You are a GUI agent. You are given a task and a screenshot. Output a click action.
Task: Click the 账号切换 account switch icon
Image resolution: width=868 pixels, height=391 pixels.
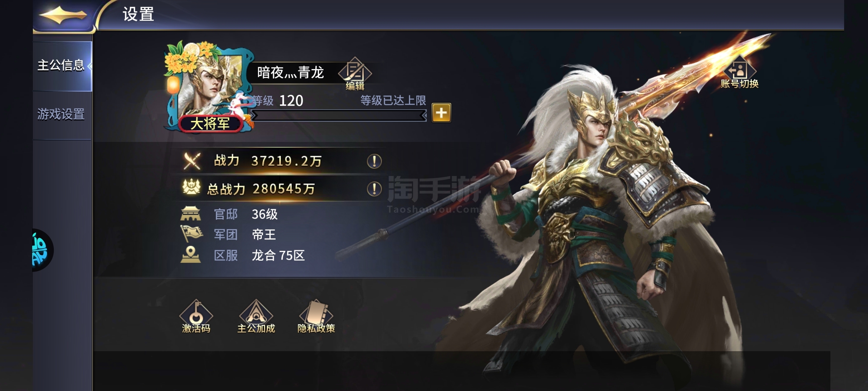click(x=740, y=72)
